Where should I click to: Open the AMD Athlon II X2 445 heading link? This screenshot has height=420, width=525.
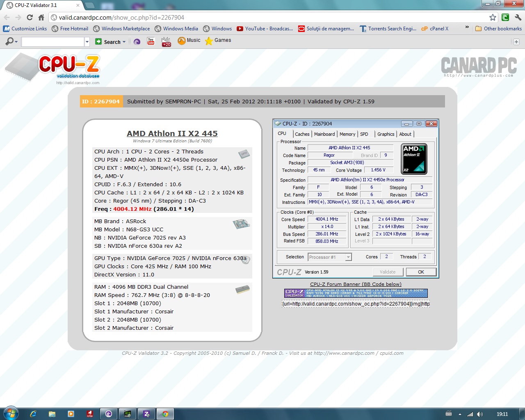[x=172, y=133]
